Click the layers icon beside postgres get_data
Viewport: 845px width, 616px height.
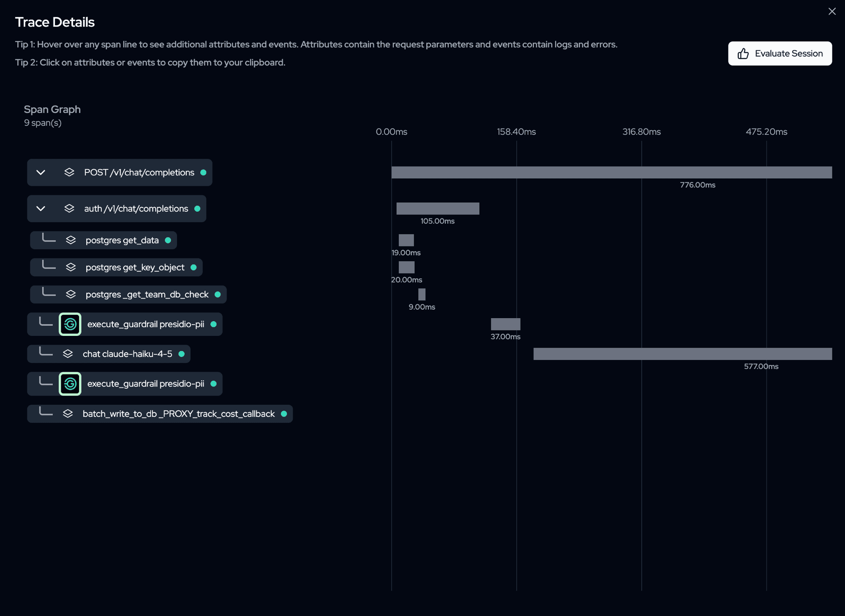tap(71, 240)
